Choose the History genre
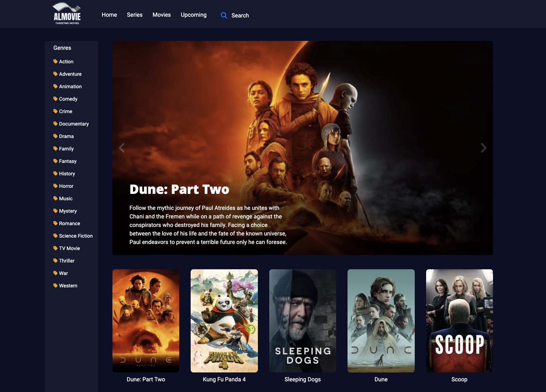Viewport: 546px width, 392px height. coord(67,174)
